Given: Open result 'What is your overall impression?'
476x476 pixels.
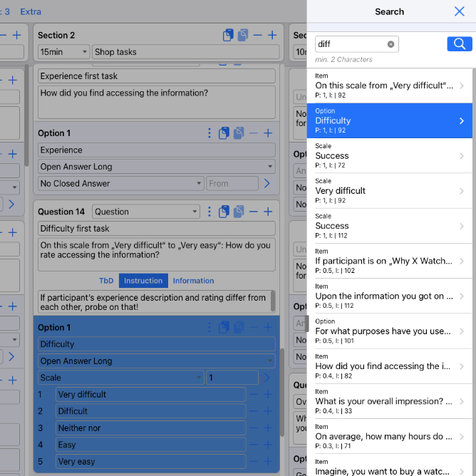Looking at the screenshot, I should coord(390,401).
